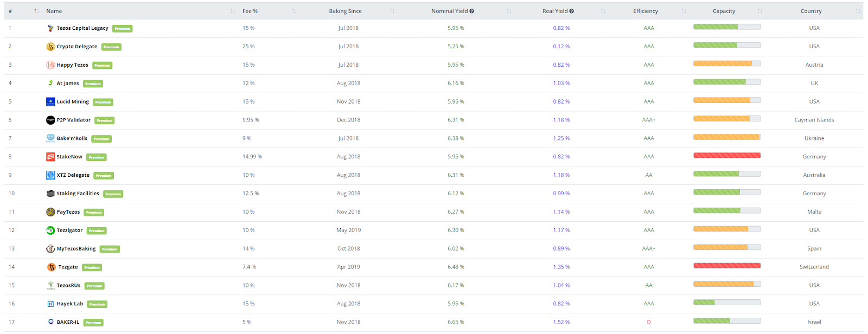Click the Tezgate logo icon
The height and width of the screenshot is (334, 868).
52,267
